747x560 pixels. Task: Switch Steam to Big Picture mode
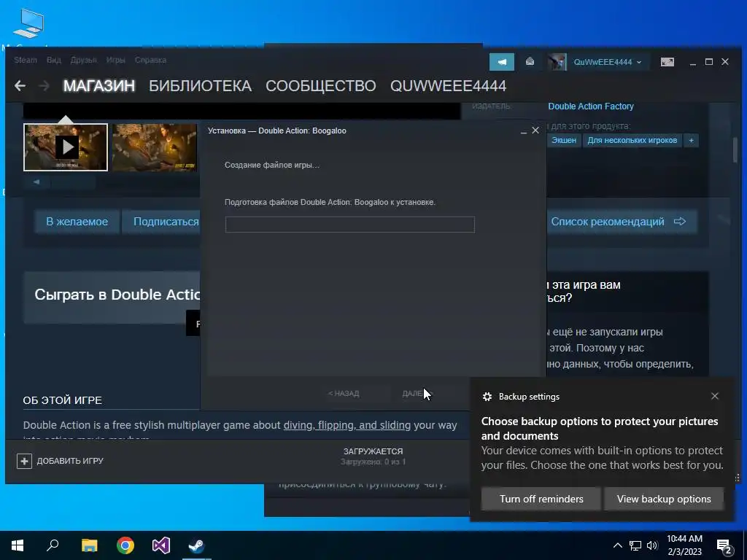coord(667,62)
